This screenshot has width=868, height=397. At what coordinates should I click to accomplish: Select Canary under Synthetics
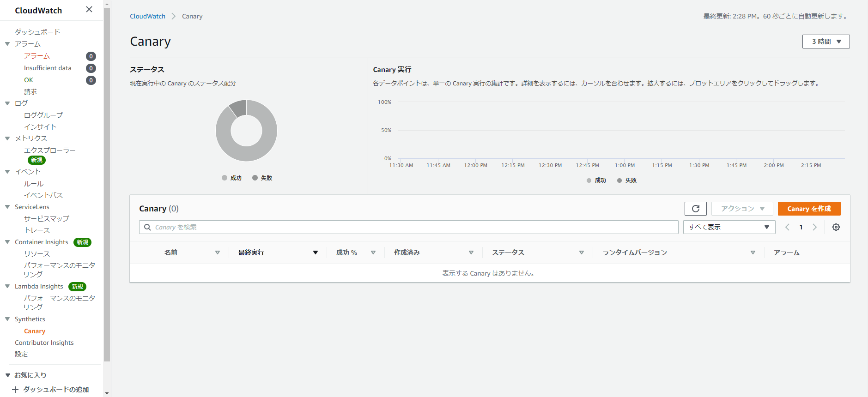35,331
